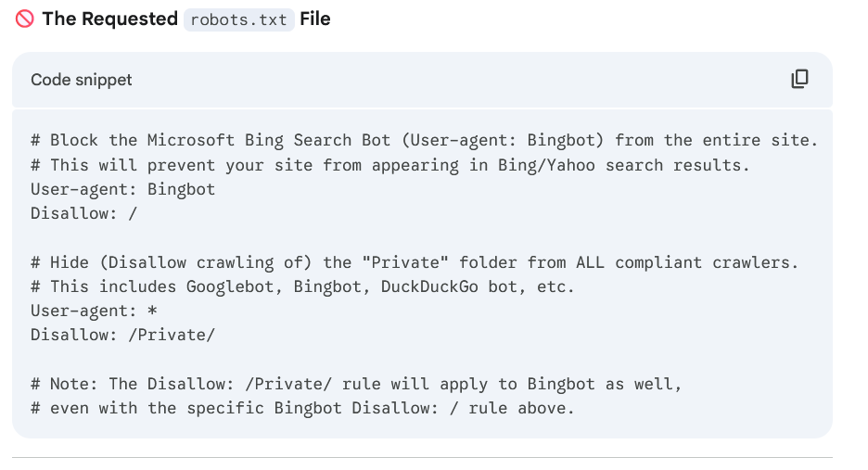The image size is (868, 470).
Task: Select the "User-agent: *" line
Action: pos(94,311)
